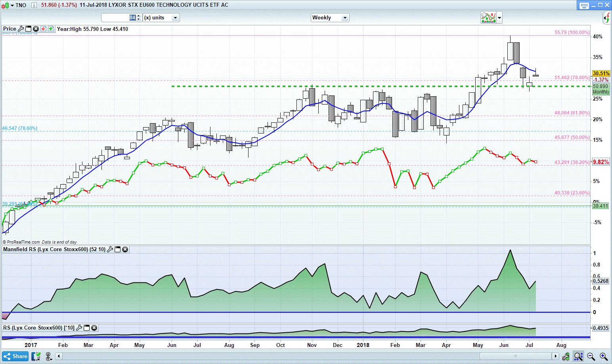Click the checklist icon next to Share

[36, 356]
